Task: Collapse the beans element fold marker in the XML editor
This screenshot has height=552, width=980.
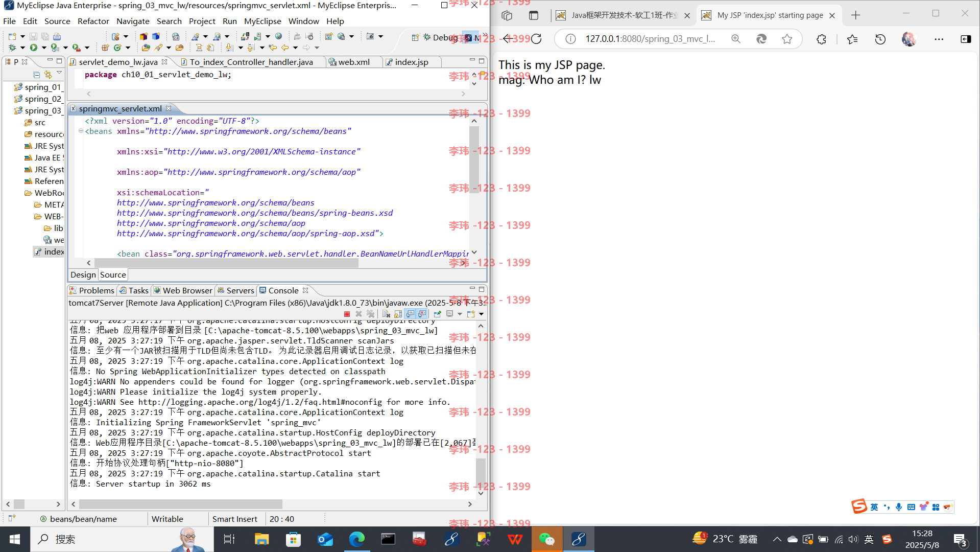Action: coord(81,131)
